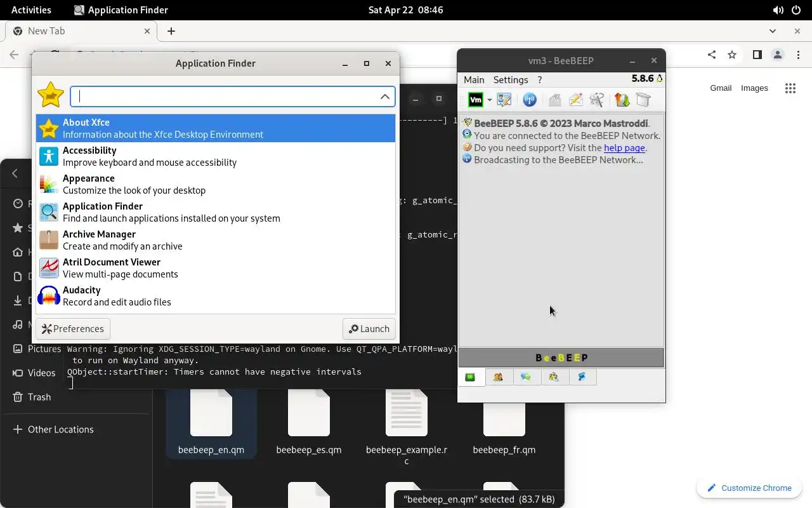Open the Gmail link in Chrome
Viewport: 812px width, 508px height.
[721, 88]
